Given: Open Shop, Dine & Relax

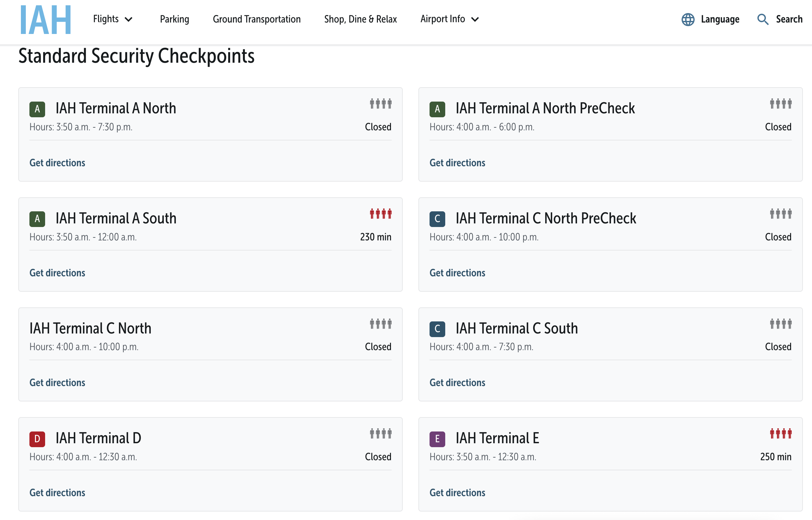Looking at the screenshot, I should tap(361, 19).
